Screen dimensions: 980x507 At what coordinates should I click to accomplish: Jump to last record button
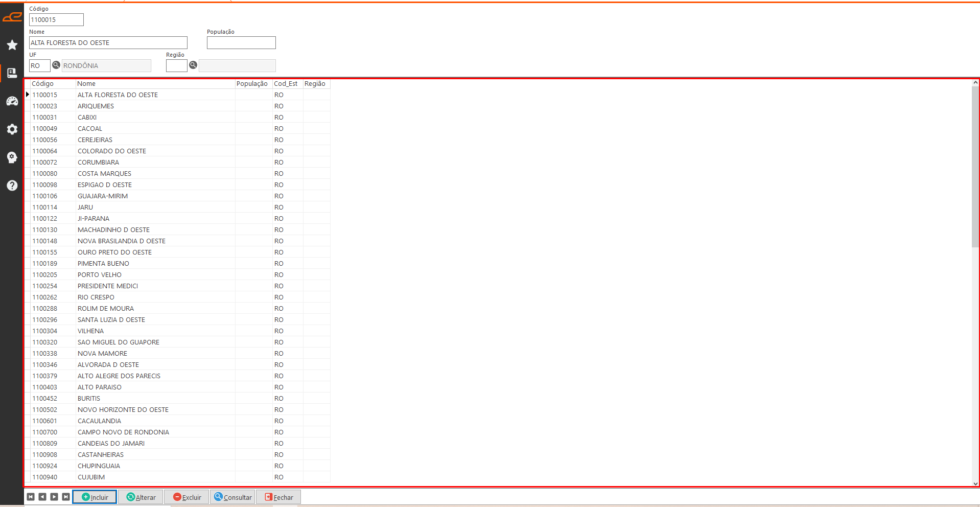[x=66, y=497]
